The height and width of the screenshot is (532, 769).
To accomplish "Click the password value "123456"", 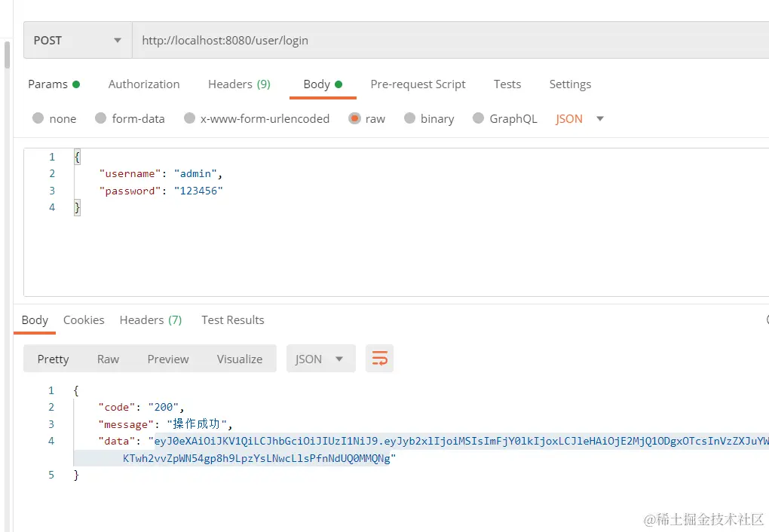I will point(198,191).
